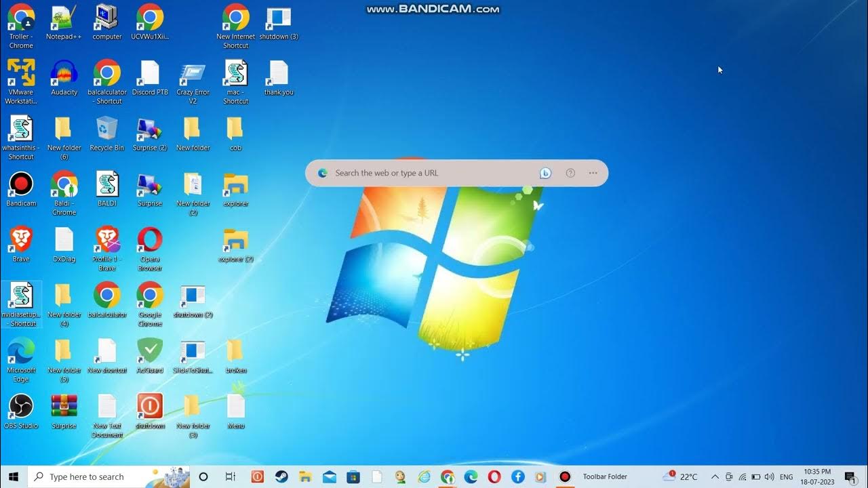Open Task View in the taskbar
Screen dimensions: 868x488
click(x=230, y=476)
